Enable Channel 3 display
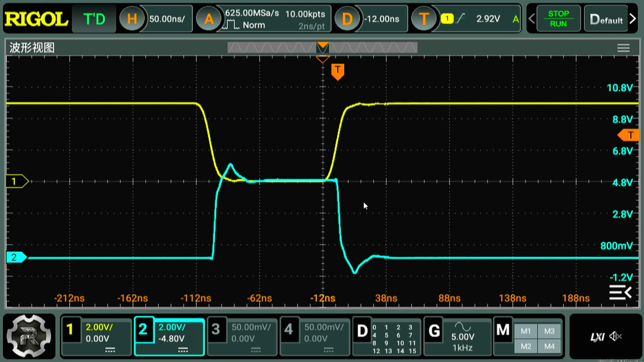The height and width of the screenshot is (362, 644). (x=241, y=337)
